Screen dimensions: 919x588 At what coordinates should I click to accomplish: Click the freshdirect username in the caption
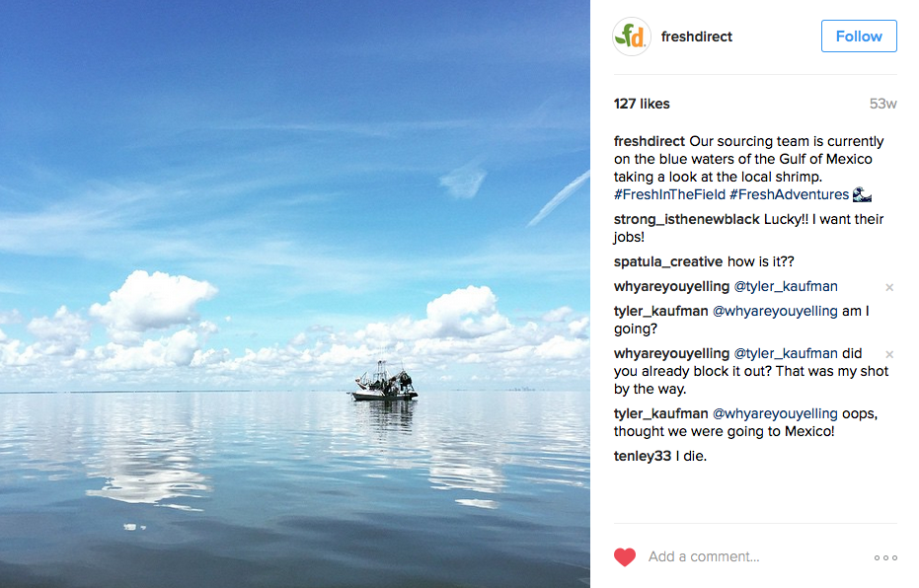click(650, 141)
